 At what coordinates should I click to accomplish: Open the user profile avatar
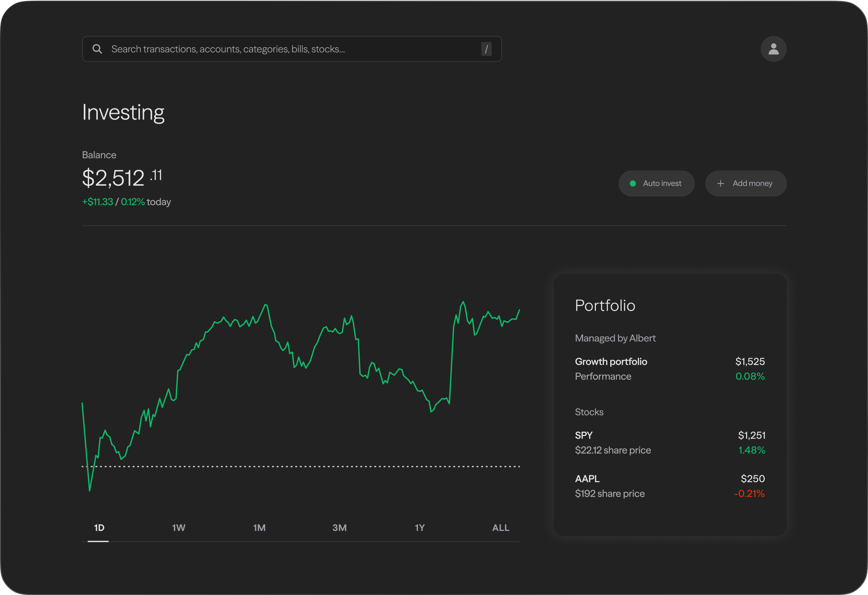click(773, 49)
